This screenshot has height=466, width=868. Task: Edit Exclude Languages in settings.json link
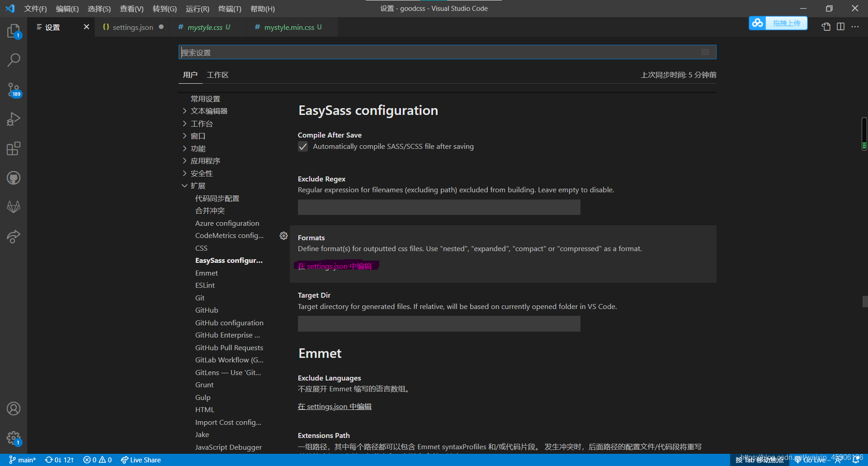(x=335, y=406)
